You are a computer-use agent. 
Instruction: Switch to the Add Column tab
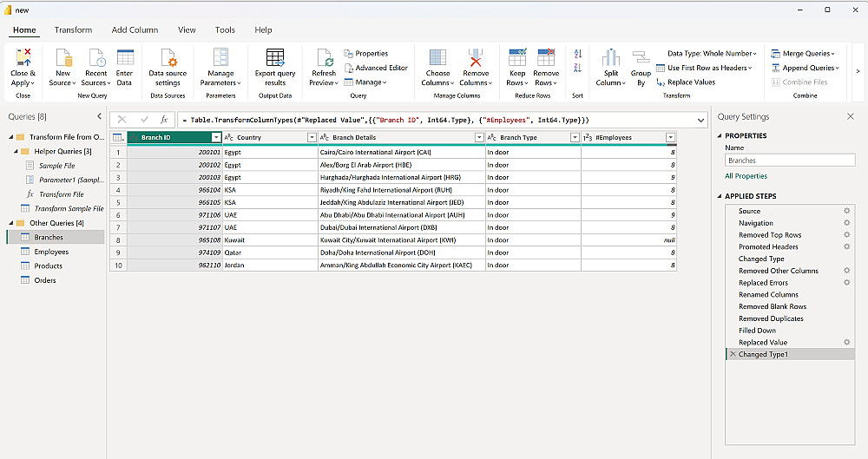135,30
